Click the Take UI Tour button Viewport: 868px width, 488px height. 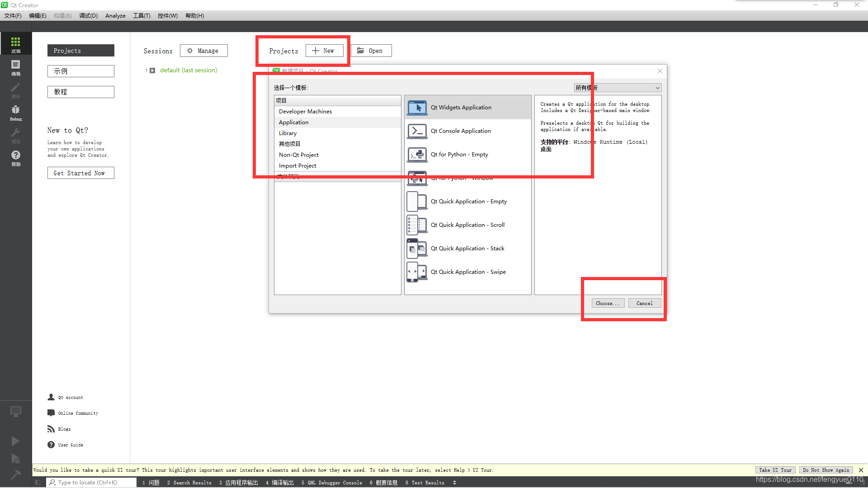pos(775,470)
